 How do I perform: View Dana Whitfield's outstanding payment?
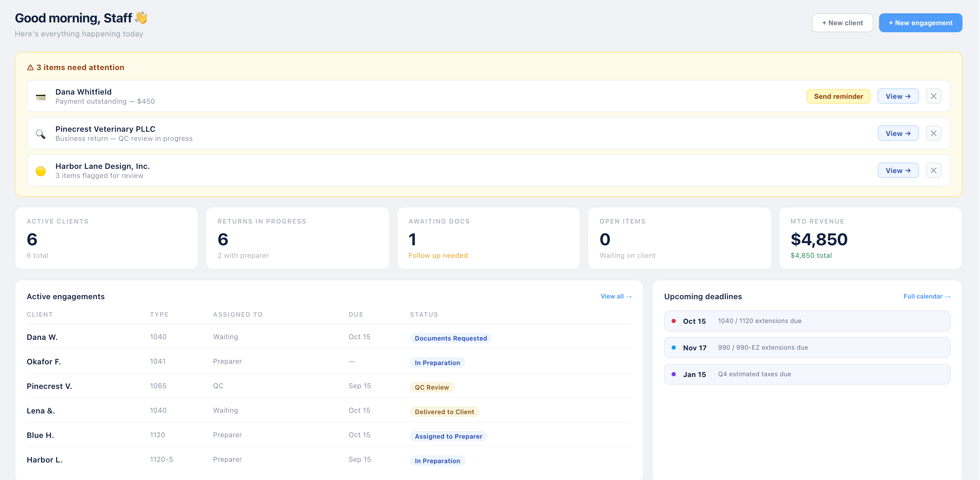tap(898, 96)
